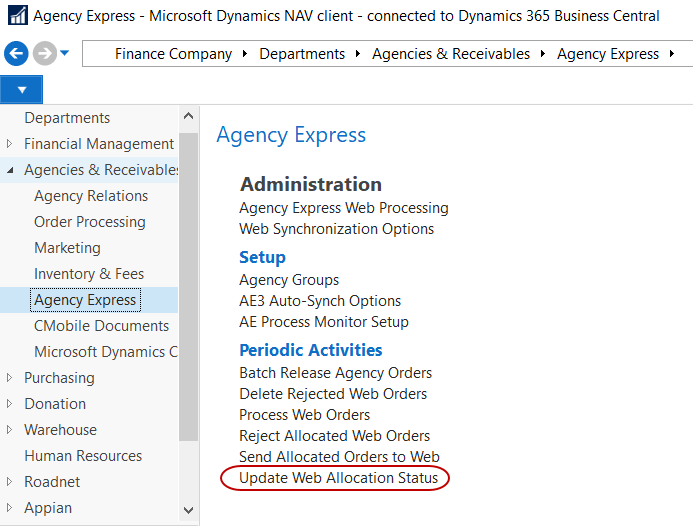Select Agency Relations in navigation pane
The width and height of the screenshot is (693, 526).
point(91,196)
